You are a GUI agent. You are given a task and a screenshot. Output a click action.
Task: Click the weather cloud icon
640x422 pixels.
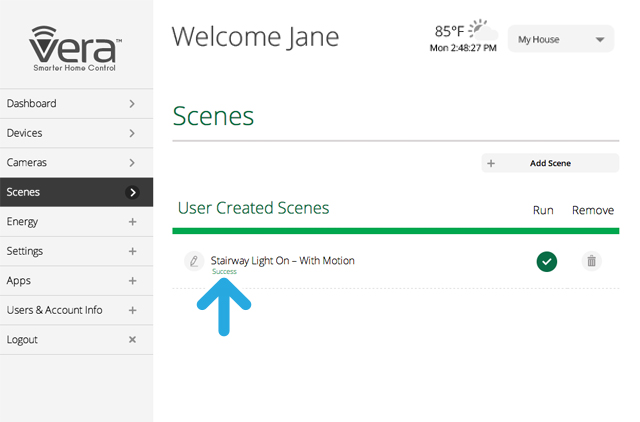click(x=482, y=29)
